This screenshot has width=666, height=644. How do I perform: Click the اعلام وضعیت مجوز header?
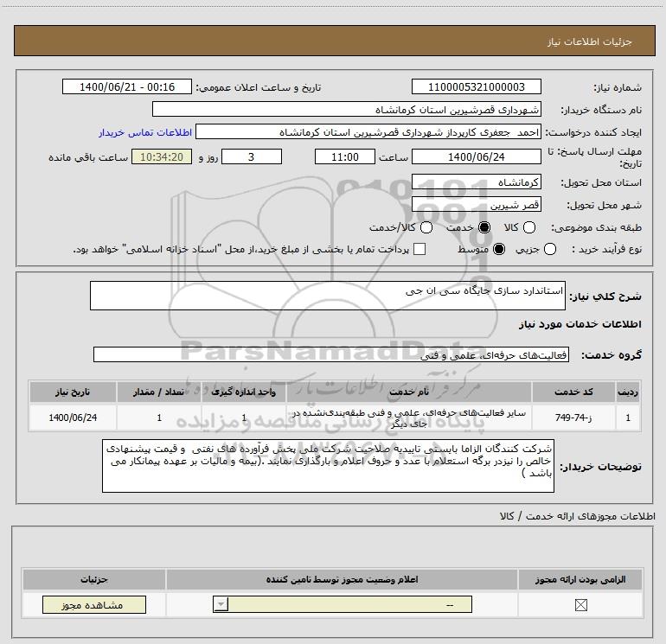click(x=342, y=579)
